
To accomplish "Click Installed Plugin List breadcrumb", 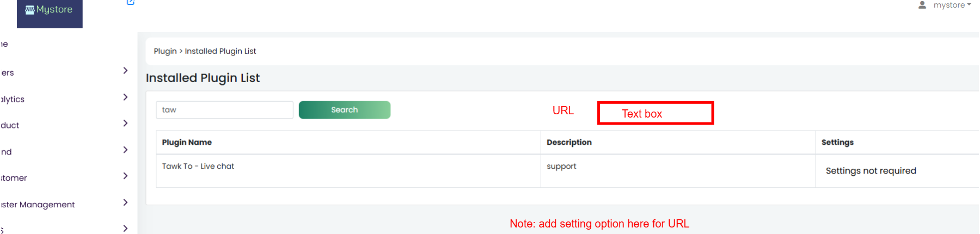I will pos(220,51).
